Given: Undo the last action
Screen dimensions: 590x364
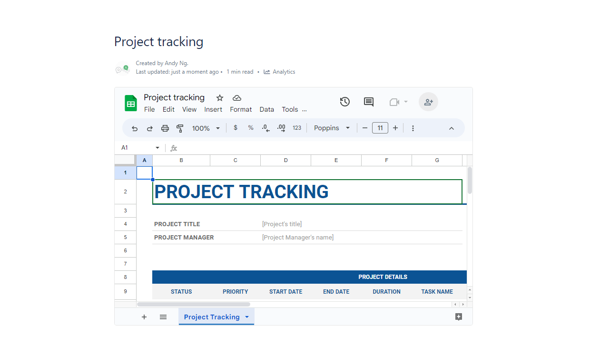Looking at the screenshot, I should 135,128.
